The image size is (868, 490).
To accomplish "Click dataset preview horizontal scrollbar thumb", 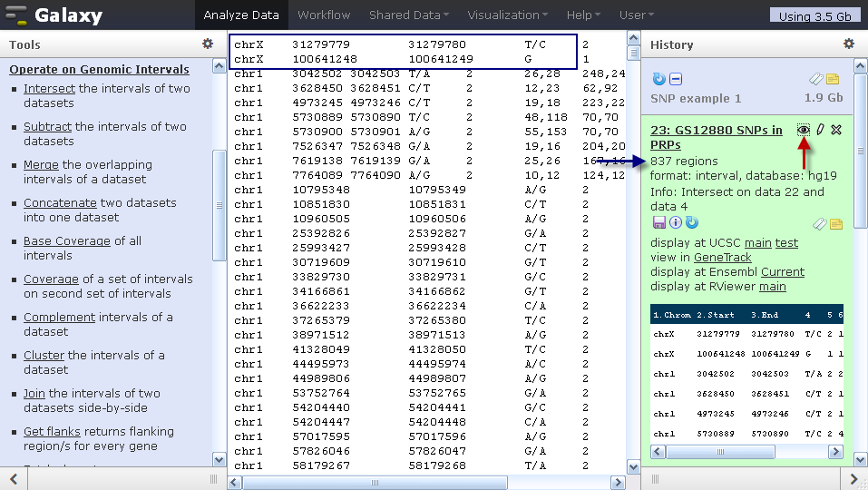I will [x=720, y=452].
